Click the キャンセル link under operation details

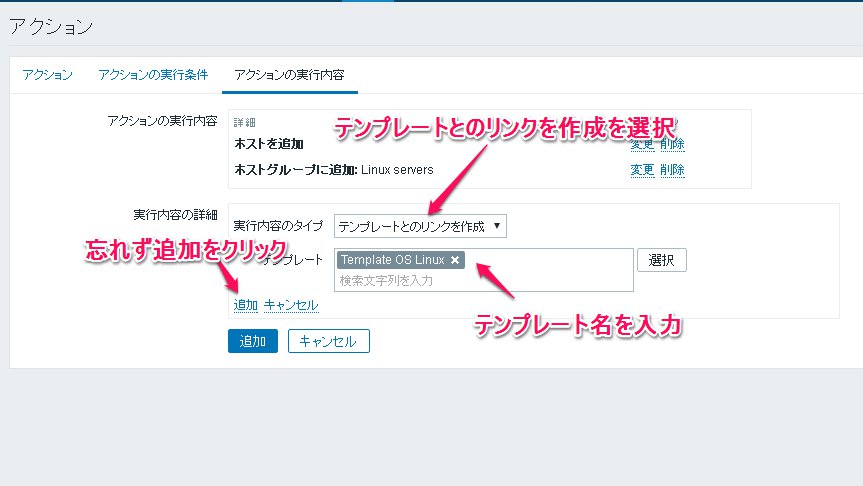point(291,305)
